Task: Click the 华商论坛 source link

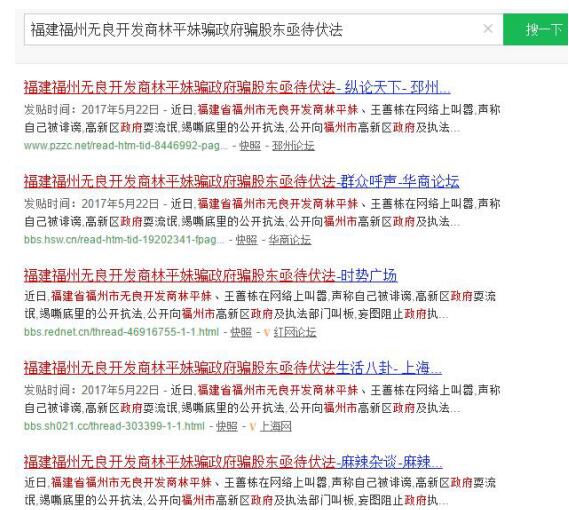Action: 290,240
